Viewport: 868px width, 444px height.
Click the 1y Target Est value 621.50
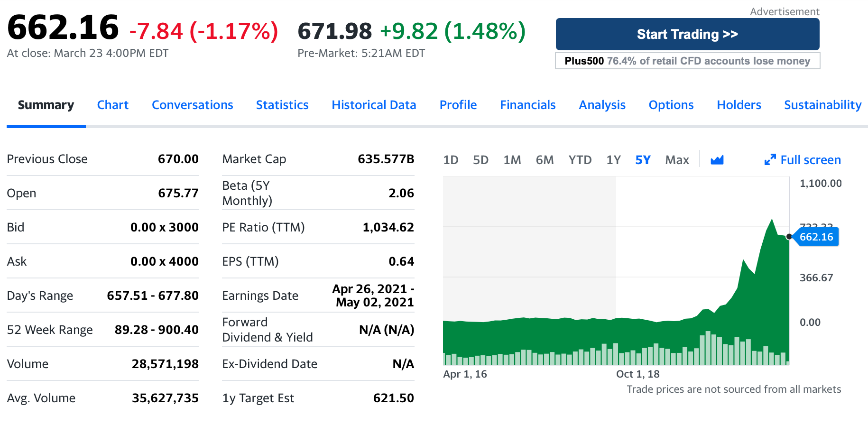394,398
